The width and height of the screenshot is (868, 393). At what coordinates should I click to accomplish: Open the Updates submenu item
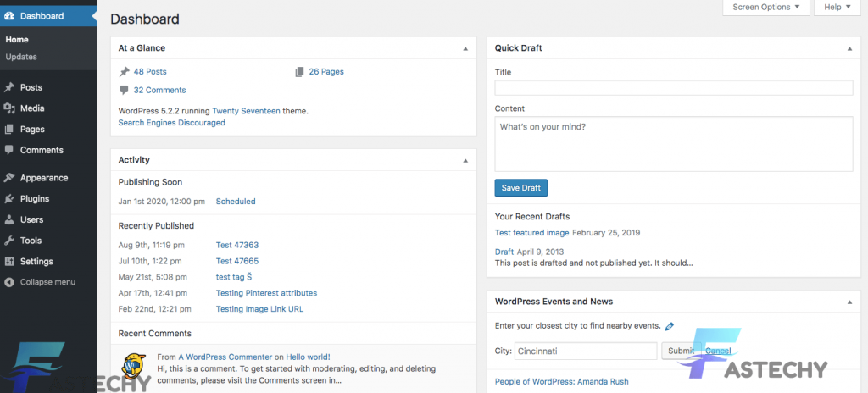[21, 57]
